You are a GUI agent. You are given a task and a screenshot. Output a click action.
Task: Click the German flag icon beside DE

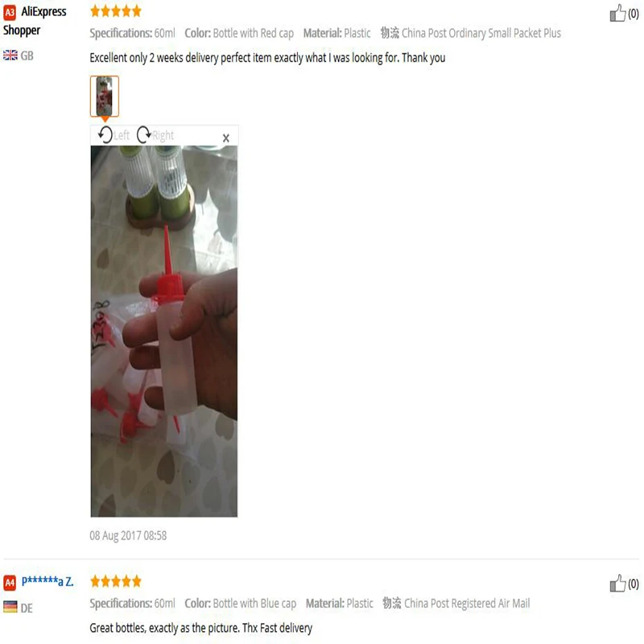point(10,607)
